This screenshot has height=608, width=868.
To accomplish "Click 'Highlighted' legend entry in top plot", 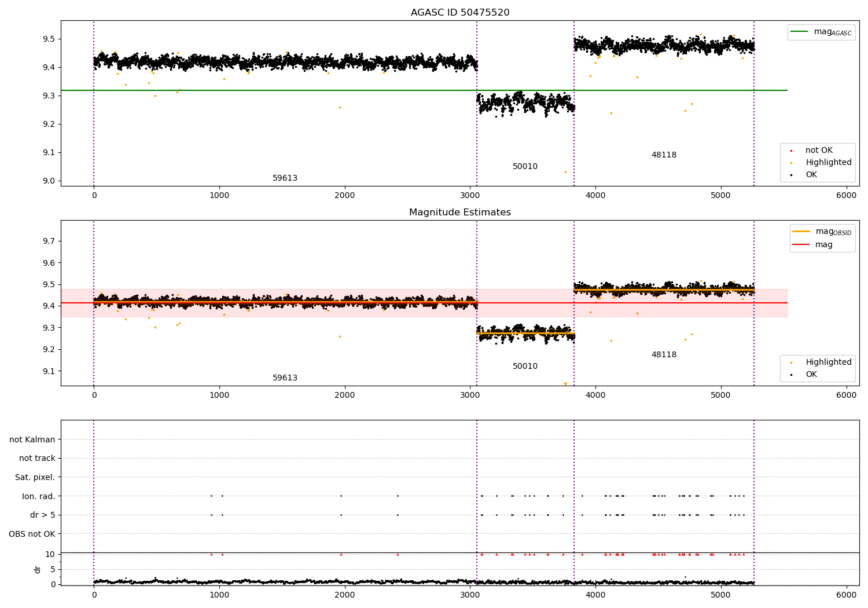I will point(821,163).
